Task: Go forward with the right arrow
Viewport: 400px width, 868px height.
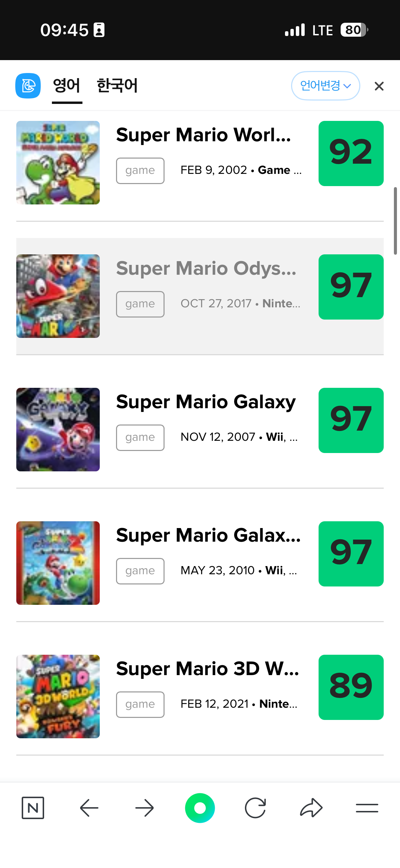Action: coord(145,808)
